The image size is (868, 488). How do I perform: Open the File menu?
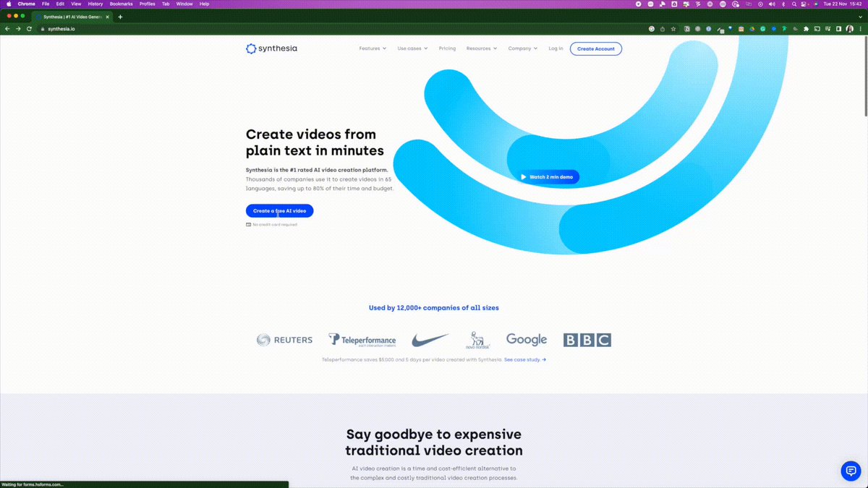(46, 4)
